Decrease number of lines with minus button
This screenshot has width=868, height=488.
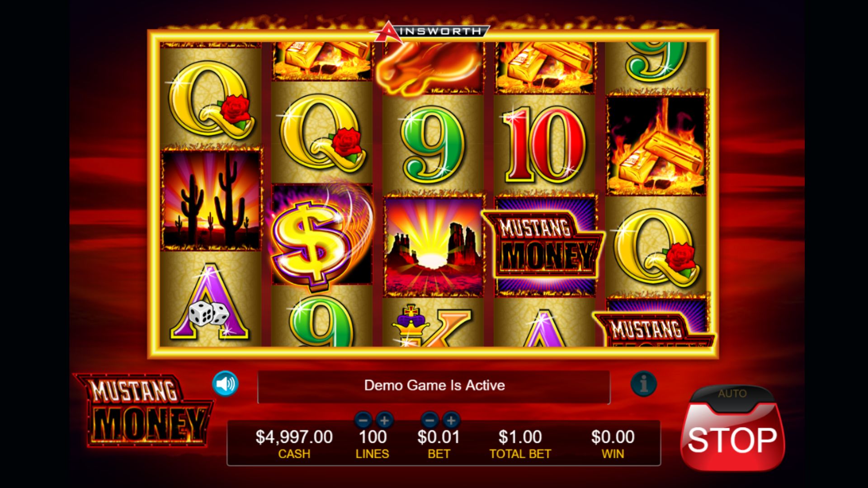[363, 421]
